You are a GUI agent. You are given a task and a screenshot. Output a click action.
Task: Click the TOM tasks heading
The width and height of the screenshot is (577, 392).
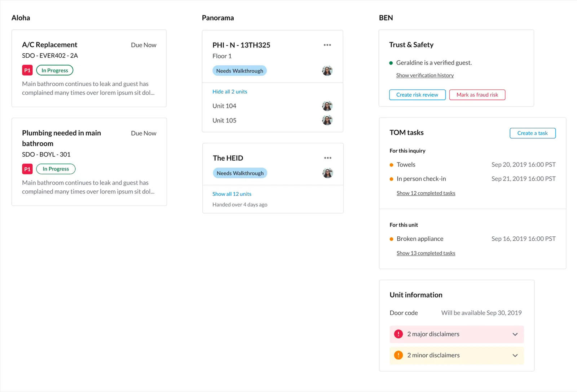point(406,133)
